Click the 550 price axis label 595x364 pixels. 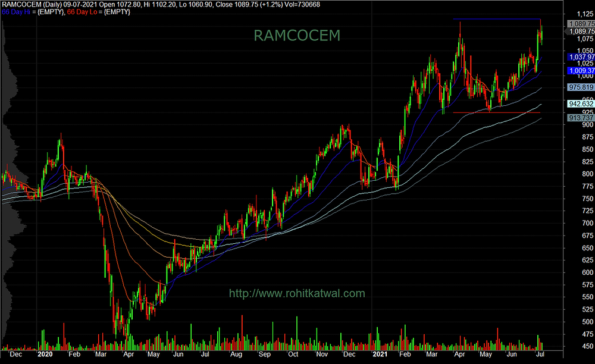(x=587, y=297)
